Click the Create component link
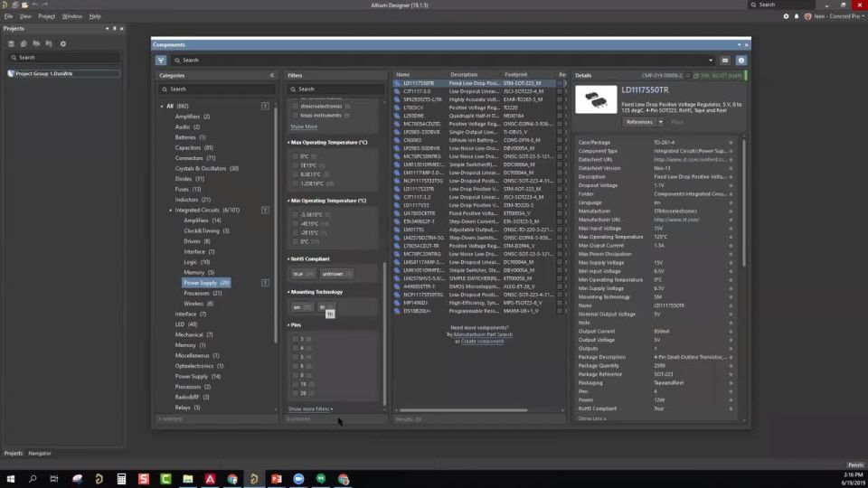 (482, 342)
